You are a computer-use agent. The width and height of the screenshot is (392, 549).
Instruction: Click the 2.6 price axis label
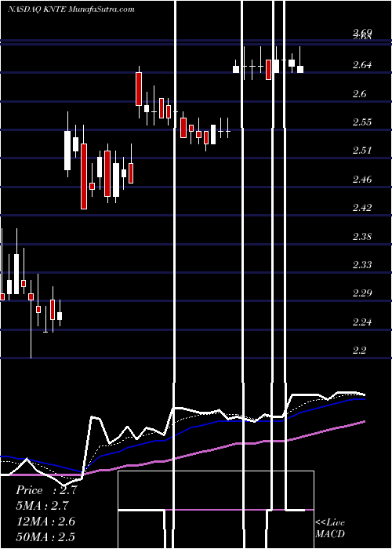(361, 93)
